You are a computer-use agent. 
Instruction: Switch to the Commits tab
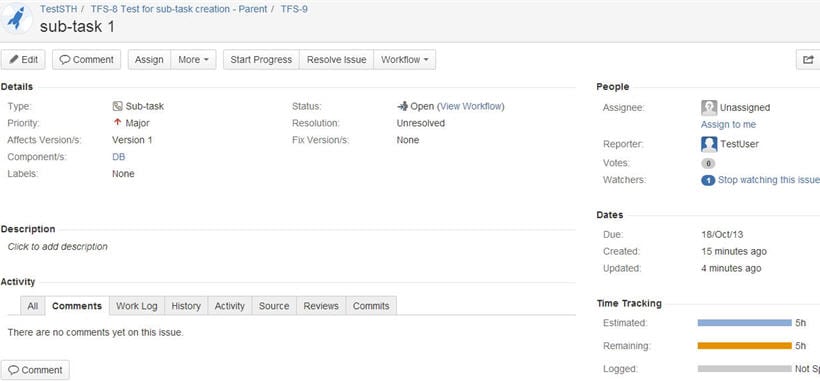pyautogui.click(x=371, y=306)
